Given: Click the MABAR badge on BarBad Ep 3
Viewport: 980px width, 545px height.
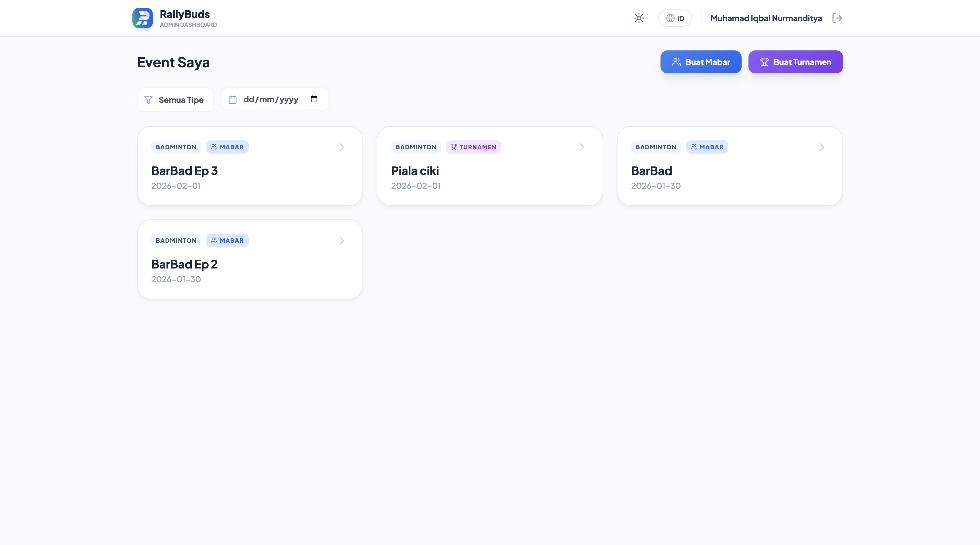Looking at the screenshot, I should click(x=227, y=147).
